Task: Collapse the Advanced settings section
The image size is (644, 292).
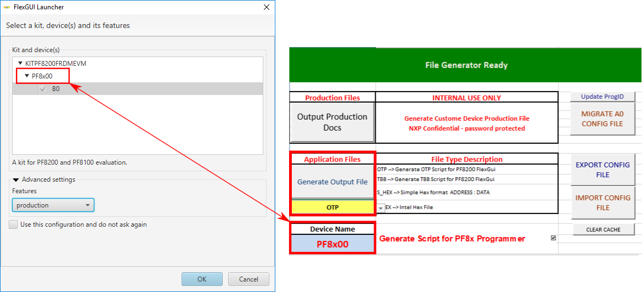Action: [x=16, y=179]
